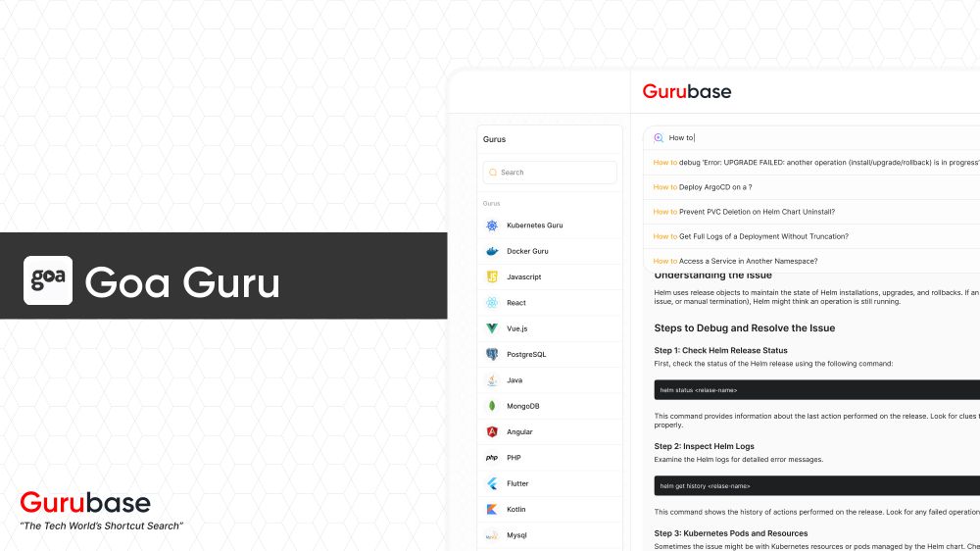Click the Javascript JS icon

point(492,276)
